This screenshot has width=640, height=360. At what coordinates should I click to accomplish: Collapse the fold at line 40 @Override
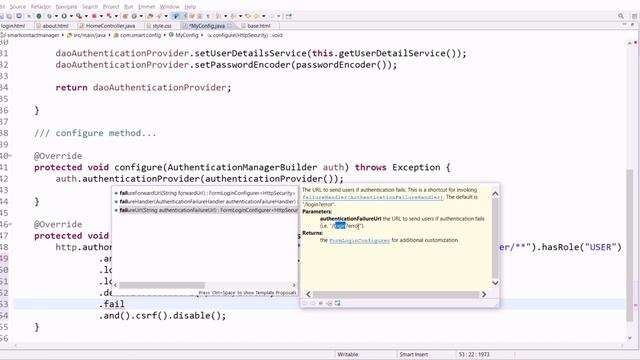(x=10, y=156)
